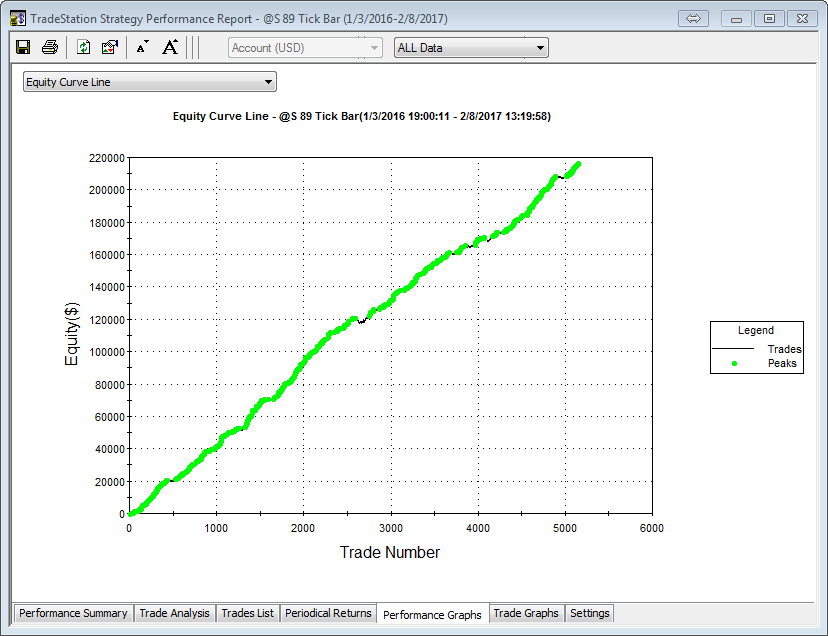Click the Equity Curve Line chart title

[362, 116]
